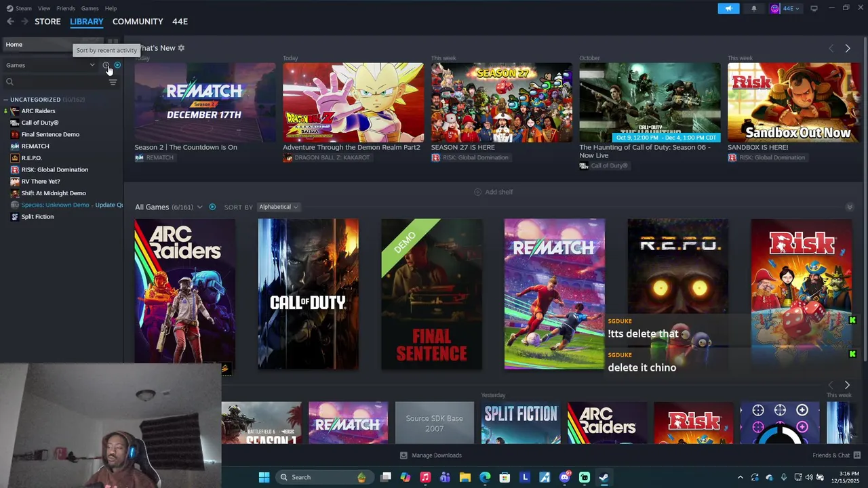This screenshot has width=868, height=488.
Task: Show previous What's New items arrow
Action: [x=831, y=48]
